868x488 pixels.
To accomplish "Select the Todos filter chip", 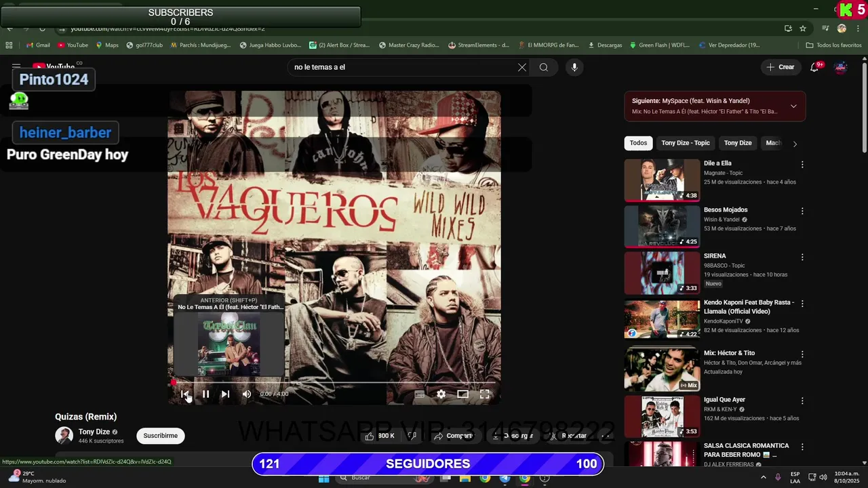I will click(x=638, y=143).
